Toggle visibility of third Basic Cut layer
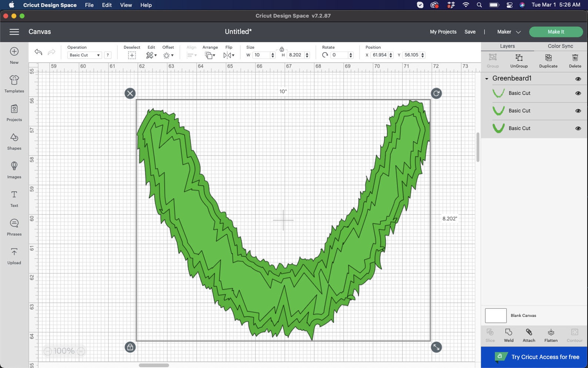 coord(578,129)
